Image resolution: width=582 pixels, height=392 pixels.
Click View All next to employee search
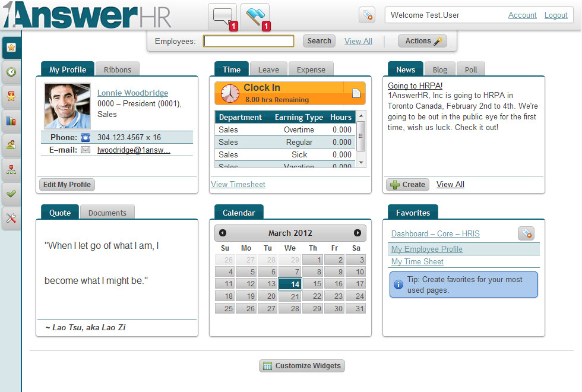(358, 41)
